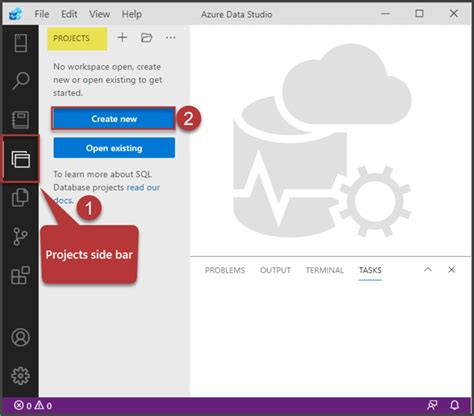Maximize panel with the up chevron

pyautogui.click(x=428, y=269)
